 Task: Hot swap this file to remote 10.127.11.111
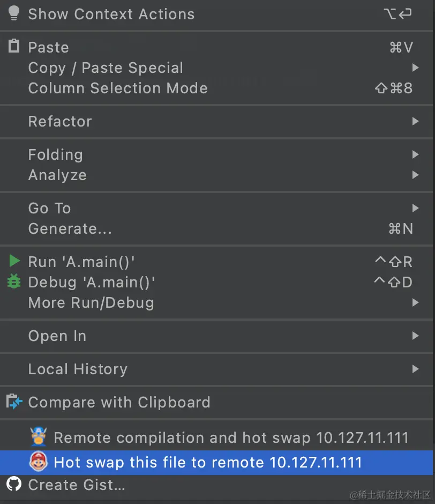[208, 462]
